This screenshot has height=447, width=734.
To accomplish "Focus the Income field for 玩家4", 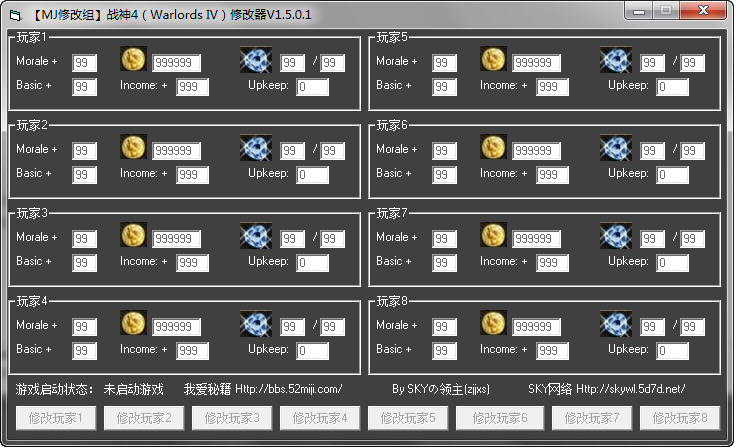I will click(192, 351).
